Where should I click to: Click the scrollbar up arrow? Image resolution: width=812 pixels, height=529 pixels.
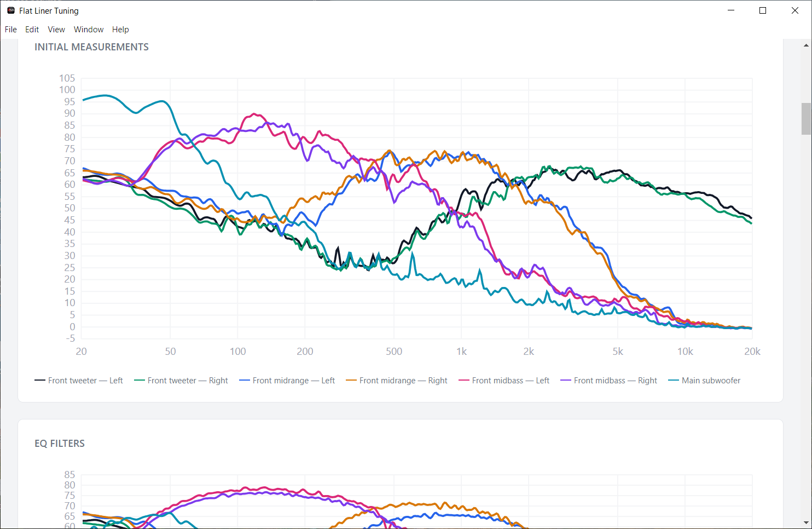806,45
